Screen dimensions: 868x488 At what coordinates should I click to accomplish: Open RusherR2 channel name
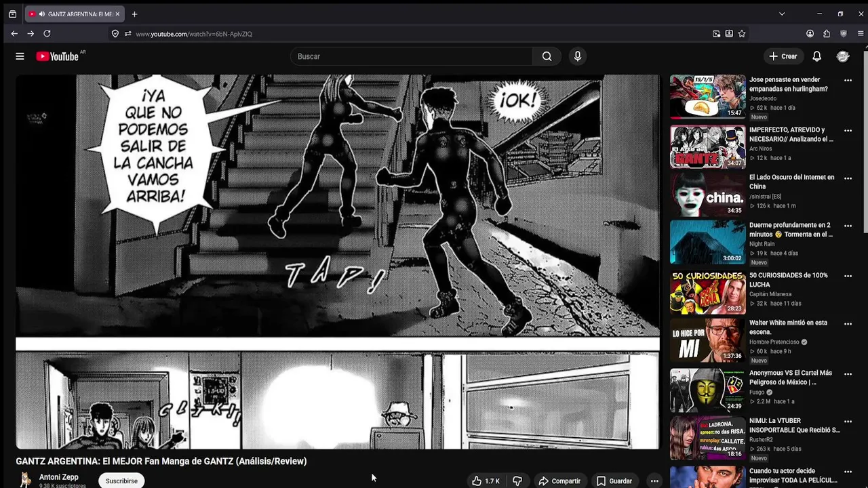pos(761,440)
